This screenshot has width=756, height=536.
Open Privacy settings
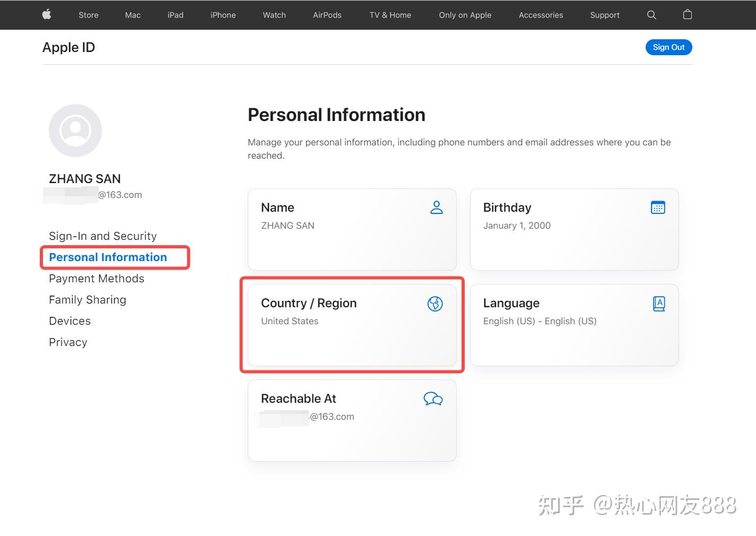[x=68, y=342]
